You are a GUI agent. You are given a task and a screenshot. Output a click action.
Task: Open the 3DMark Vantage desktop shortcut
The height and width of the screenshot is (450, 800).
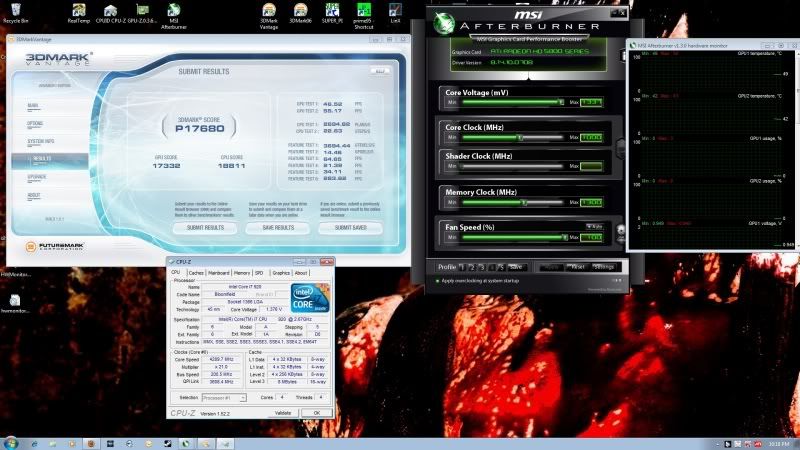point(269,10)
